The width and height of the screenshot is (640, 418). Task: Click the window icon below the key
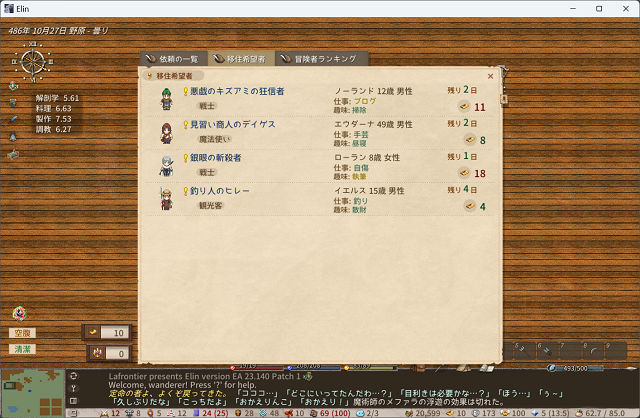point(73,401)
